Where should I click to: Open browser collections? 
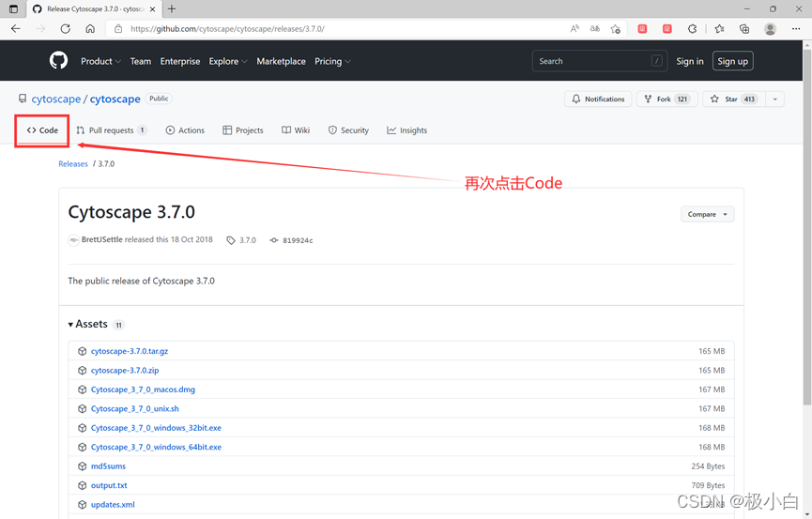click(744, 29)
